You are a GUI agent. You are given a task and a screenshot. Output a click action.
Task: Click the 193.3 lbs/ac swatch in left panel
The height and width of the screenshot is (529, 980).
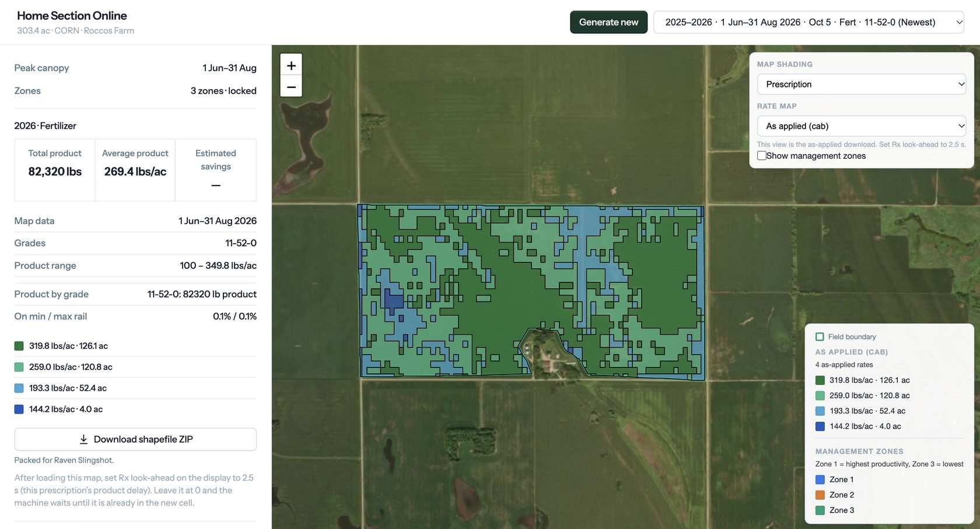(x=19, y=388)
